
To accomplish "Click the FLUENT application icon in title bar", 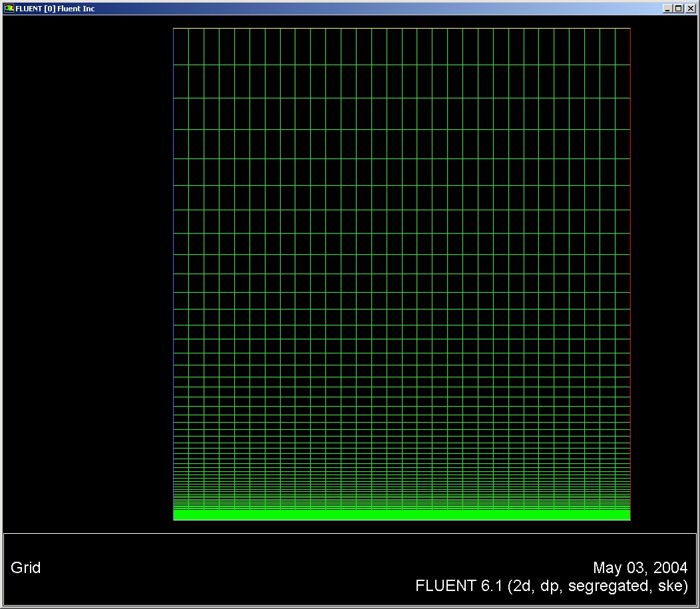I will [x=9, y=8].
